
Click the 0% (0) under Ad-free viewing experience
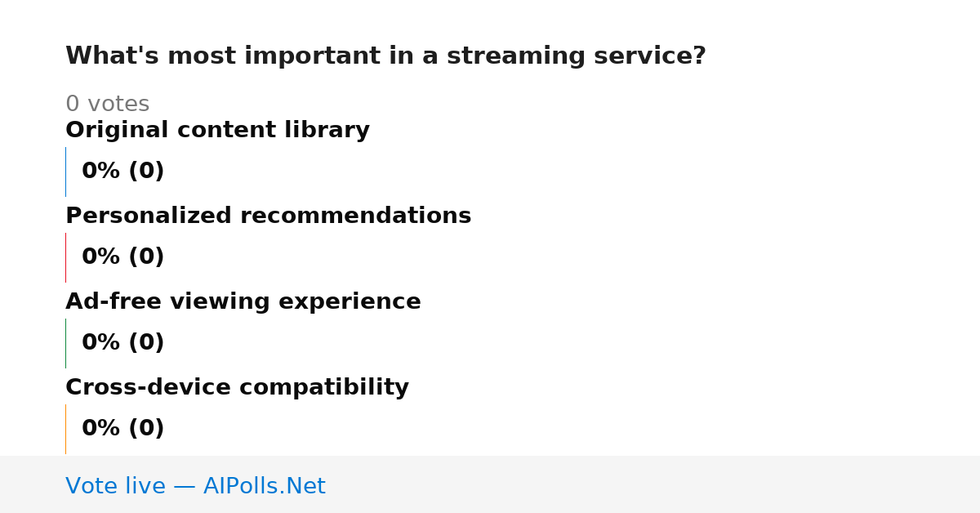pos(123,343)
